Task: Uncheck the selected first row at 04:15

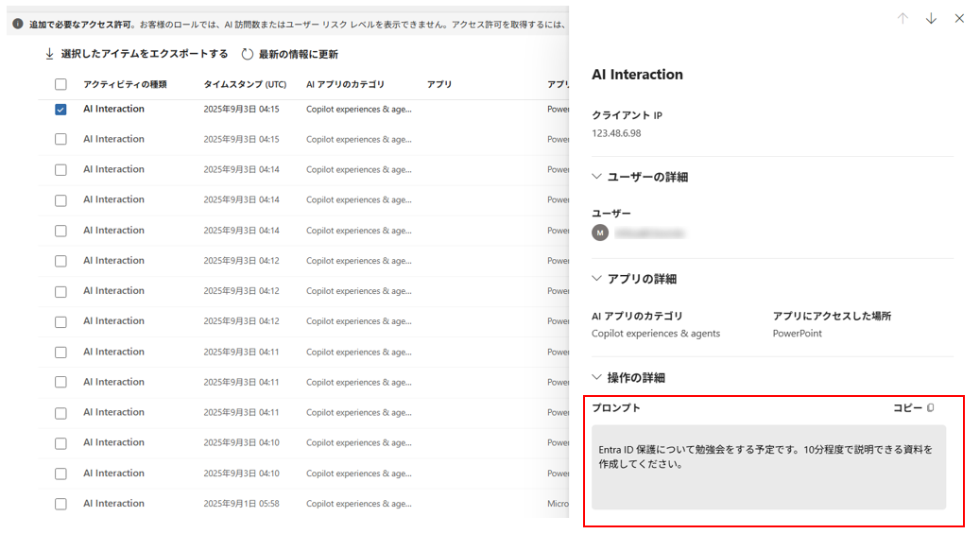Action: (60, 110)
